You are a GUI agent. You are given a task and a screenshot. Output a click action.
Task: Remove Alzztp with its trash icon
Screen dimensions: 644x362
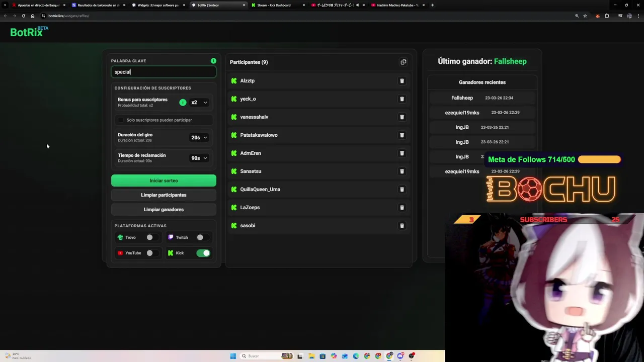401,81
